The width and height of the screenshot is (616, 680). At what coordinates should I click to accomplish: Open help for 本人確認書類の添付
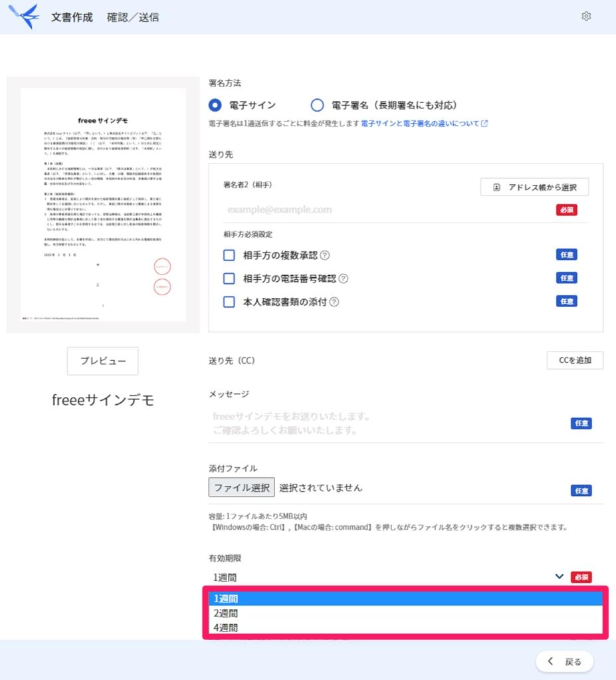click(x=334, y=302)
